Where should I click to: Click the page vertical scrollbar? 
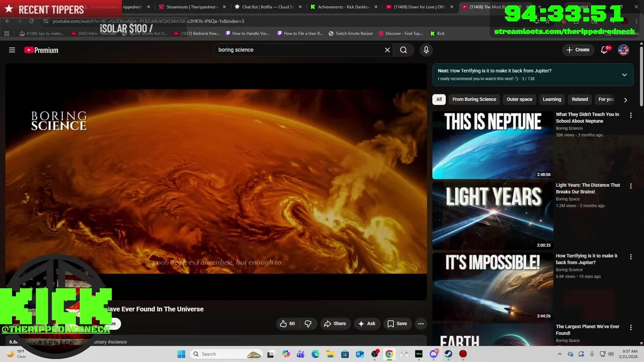tap(641, 75)
